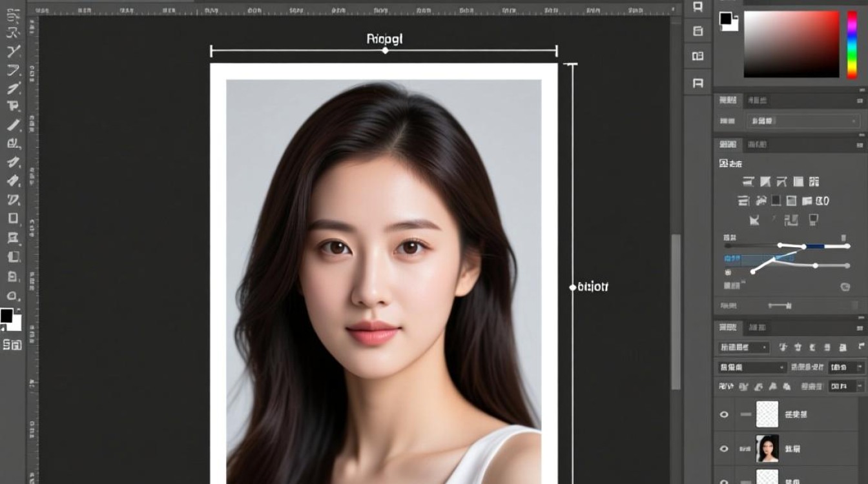
Task: Click the dark square icon in adjustments second row
Action: coord(776,201)
